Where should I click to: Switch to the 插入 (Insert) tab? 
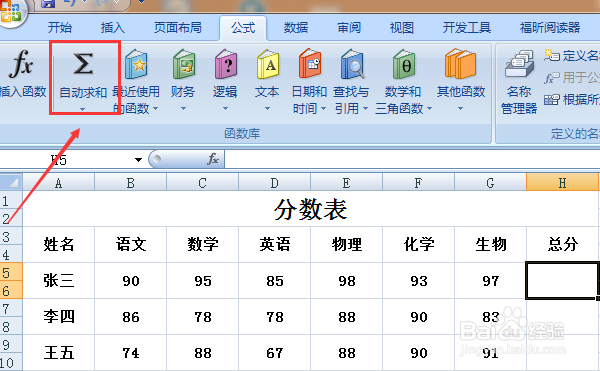coord(112,28)
